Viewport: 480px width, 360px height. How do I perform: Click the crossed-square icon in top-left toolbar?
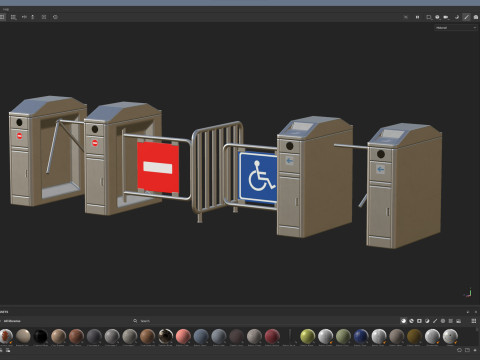44,17
